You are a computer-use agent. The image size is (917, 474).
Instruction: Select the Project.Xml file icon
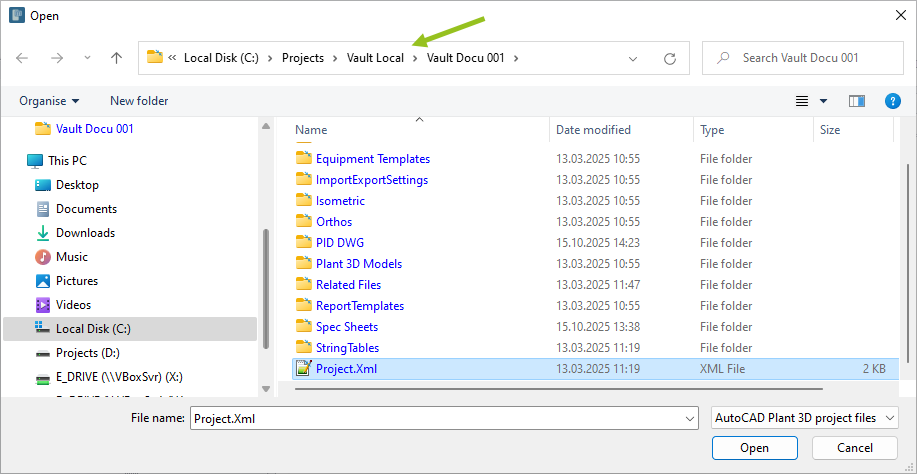[303, 369]
